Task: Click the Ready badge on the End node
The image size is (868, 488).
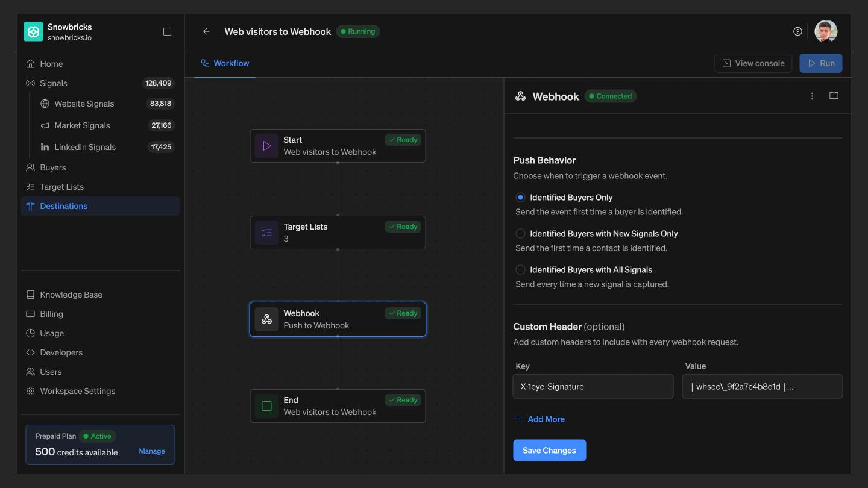Action: 403,400
